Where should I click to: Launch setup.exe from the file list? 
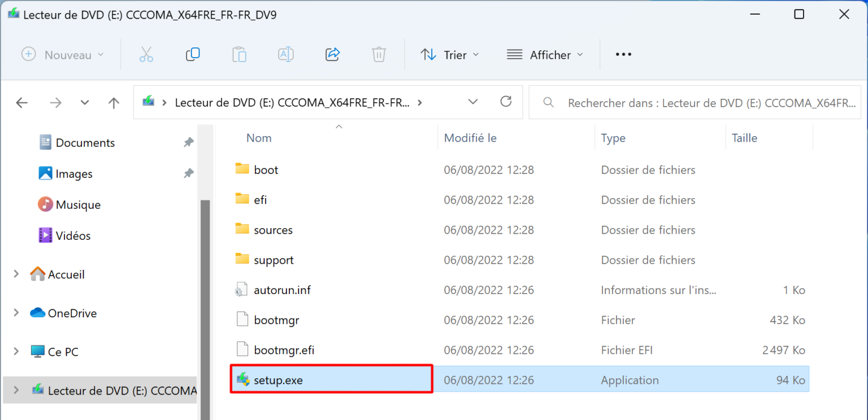pos(279,380)
